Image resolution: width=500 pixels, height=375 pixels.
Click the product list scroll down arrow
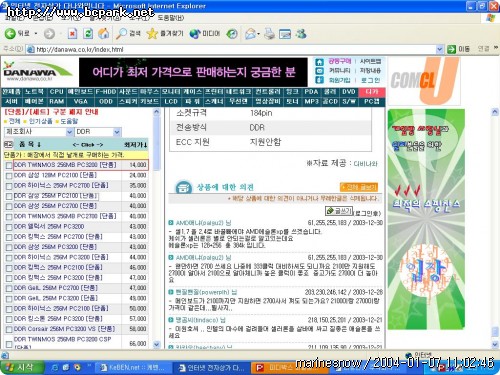coord(157,344)
